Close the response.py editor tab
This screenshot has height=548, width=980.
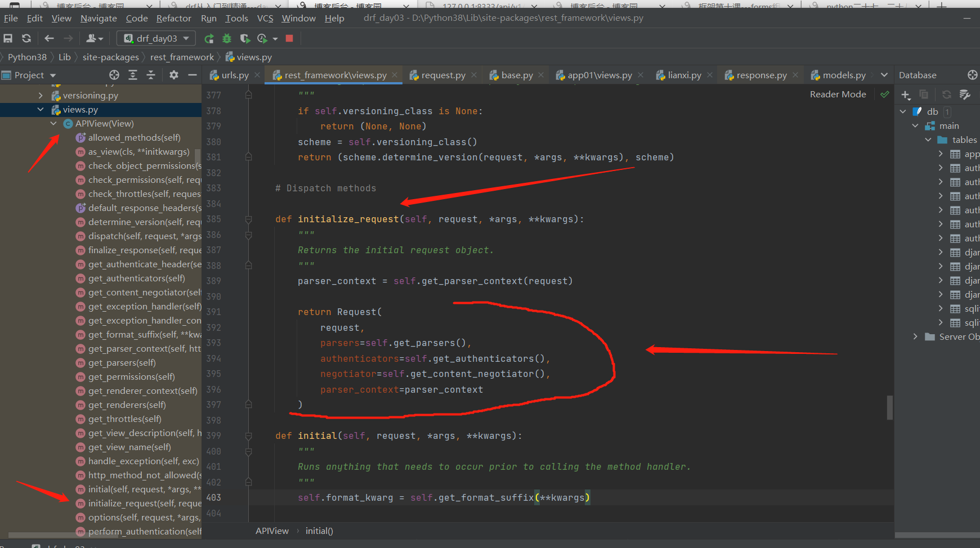tap(795, 75)
